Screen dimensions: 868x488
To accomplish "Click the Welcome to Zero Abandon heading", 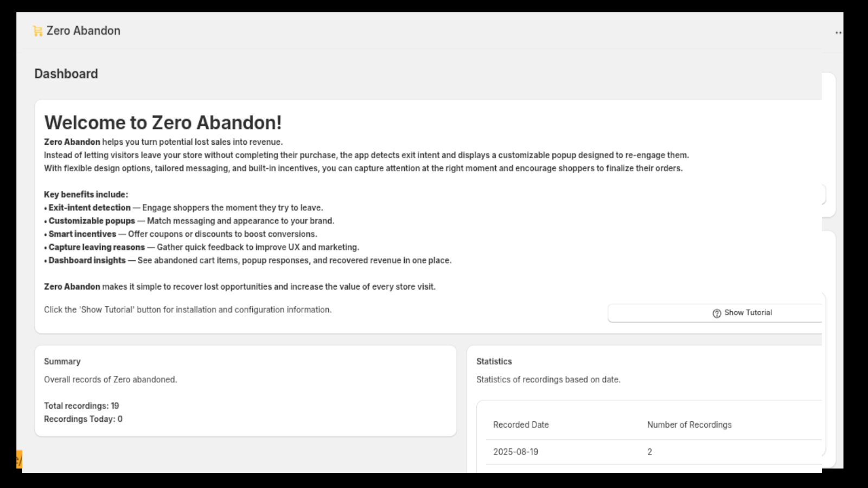I will [163, 123].
